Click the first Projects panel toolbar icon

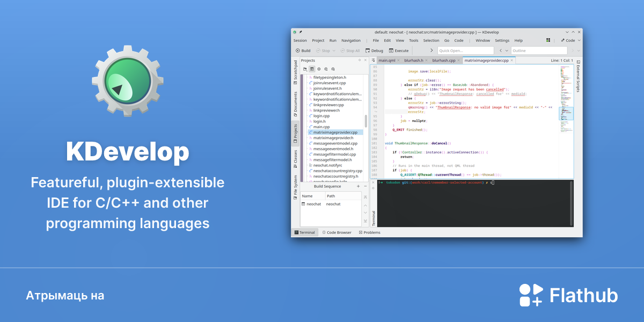pos(305,69)
